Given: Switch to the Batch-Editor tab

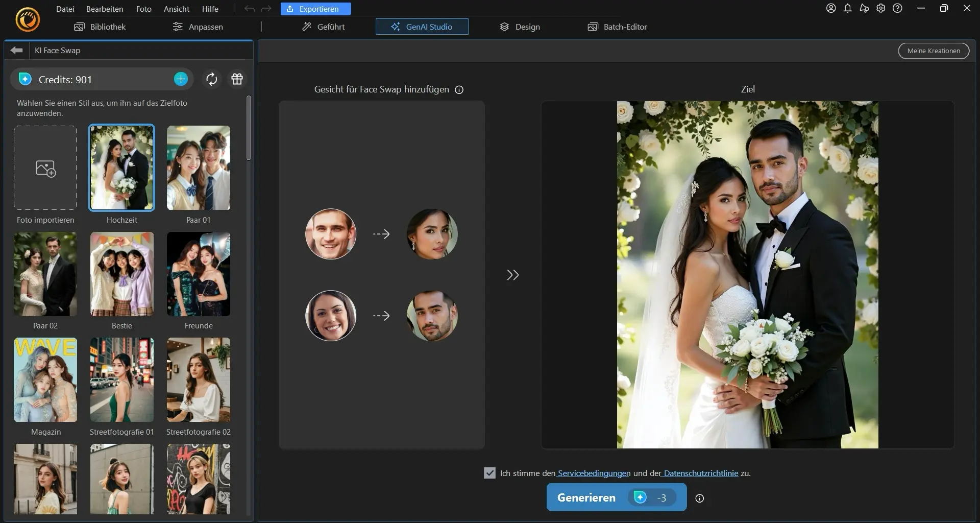Looking at the screenshot, I should point(618,27).
